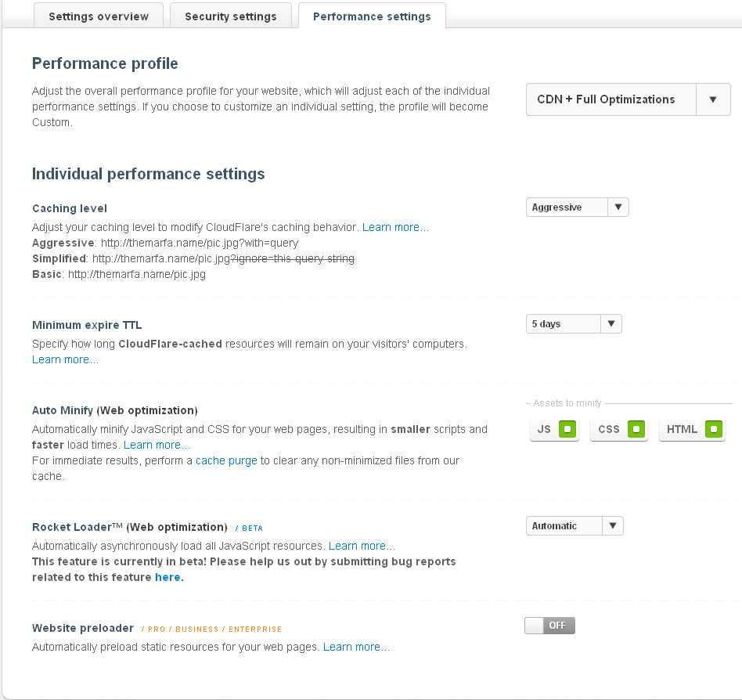Open Learn more link for Rocket Loader
742x700 pixels.
coord(362,546)
